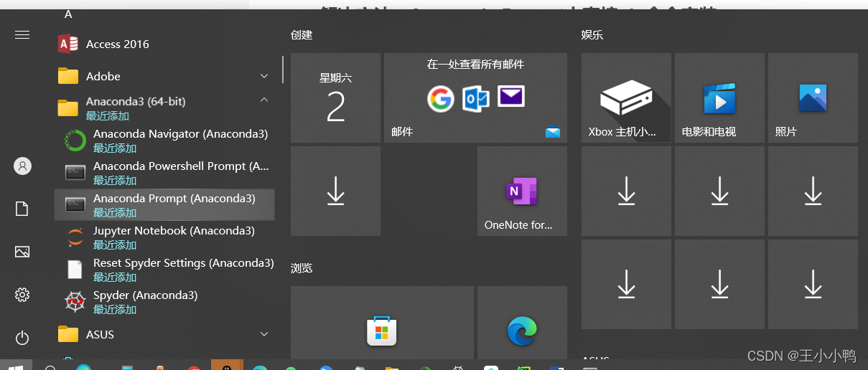Viewport: 868px width, 370px height.
Task: Open Access 2016 from the app list
Action: (164, 44)
